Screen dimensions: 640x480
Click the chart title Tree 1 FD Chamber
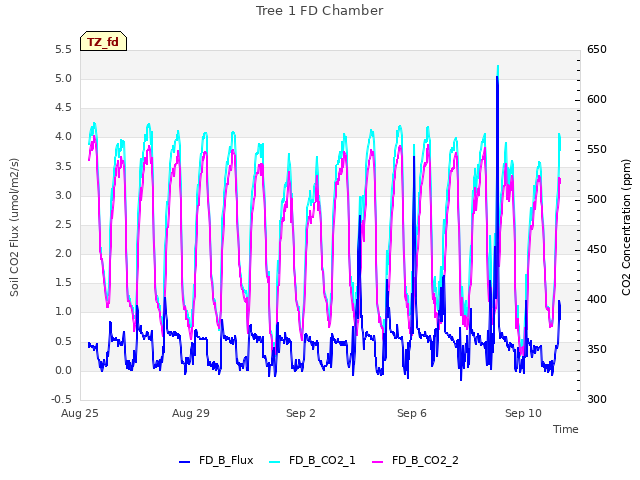320,11
